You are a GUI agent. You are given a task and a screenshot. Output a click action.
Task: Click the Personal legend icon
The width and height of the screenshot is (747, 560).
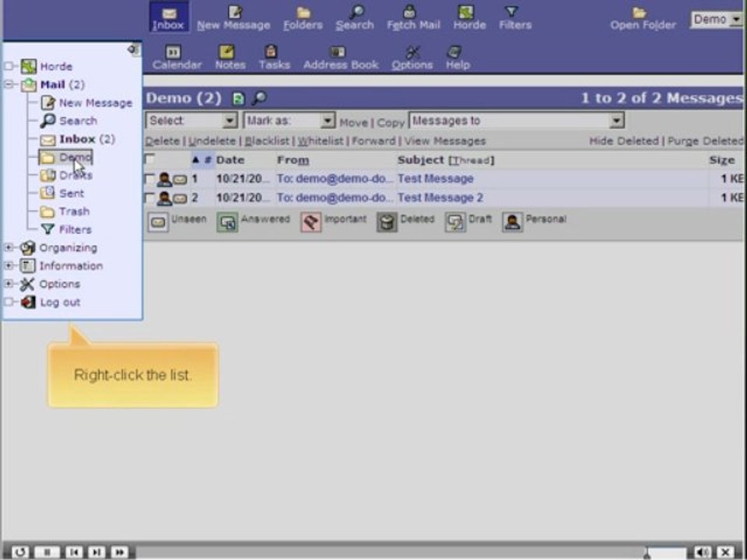coord(513,222)
